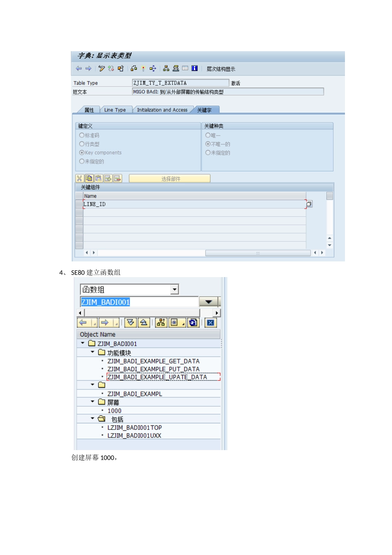Click the navigation window icon
This screenshot has width=392, height=555.
tap(176, 69)
